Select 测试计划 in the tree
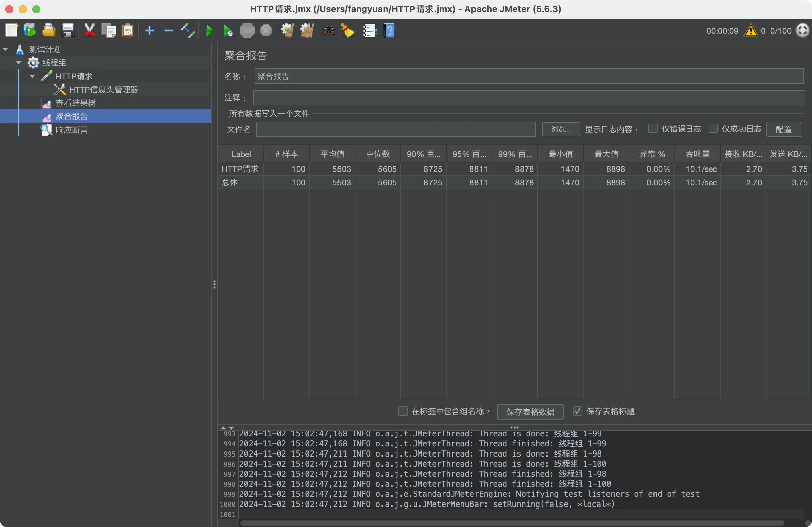This screenshot has width=812, height=527. [x=45, y=49]
